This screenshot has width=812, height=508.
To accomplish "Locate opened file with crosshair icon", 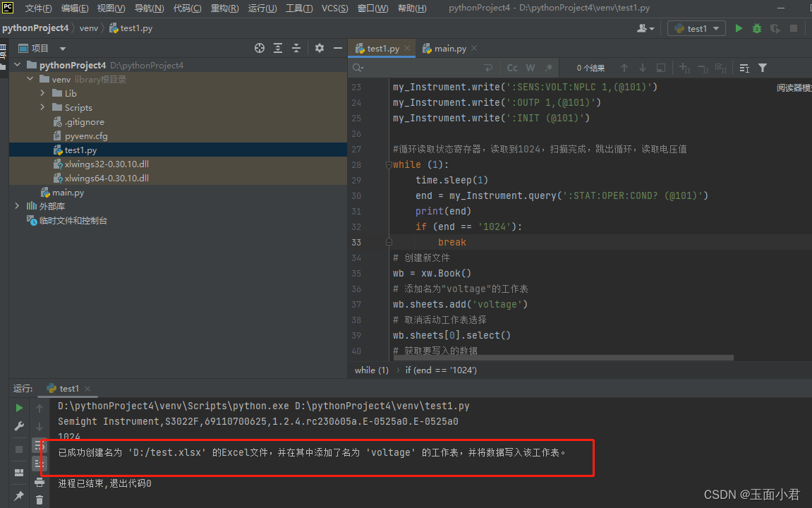I will (x=260, y=48).
